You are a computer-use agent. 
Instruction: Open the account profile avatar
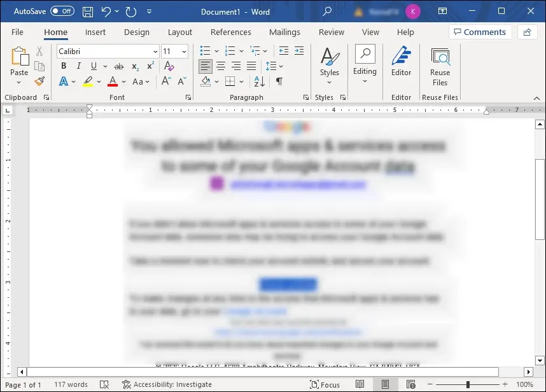(412, 11)
